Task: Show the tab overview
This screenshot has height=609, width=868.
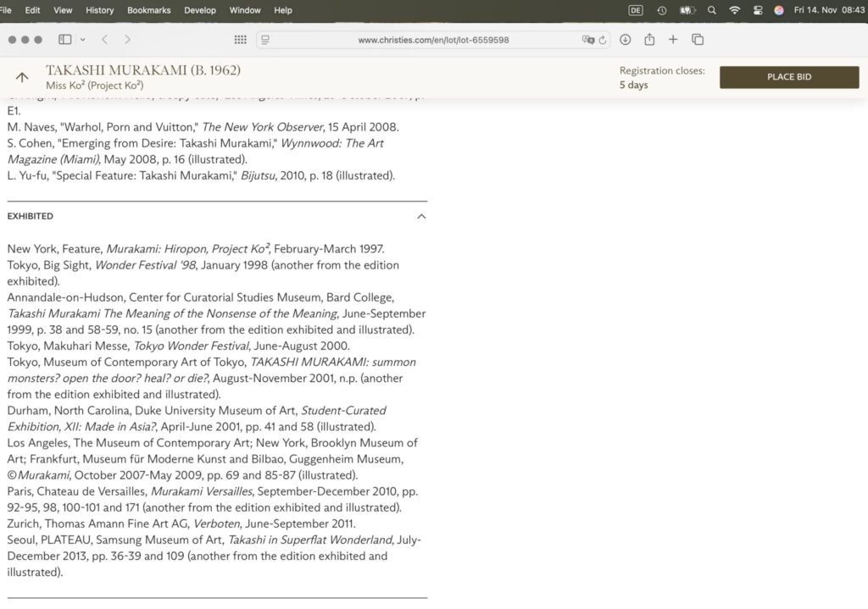Action: pyautogui.click(x=698, y=40)
